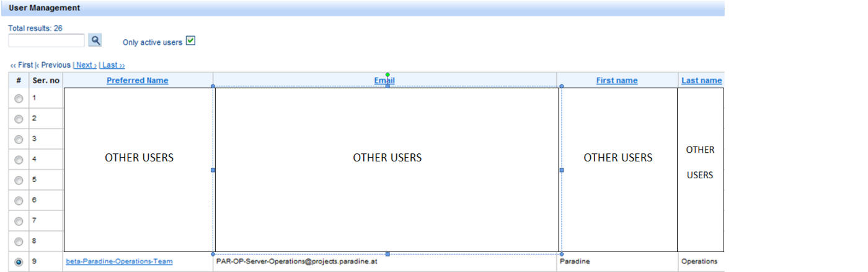Pick the radio button for row 5
The image size is (868, 272).
19,180
